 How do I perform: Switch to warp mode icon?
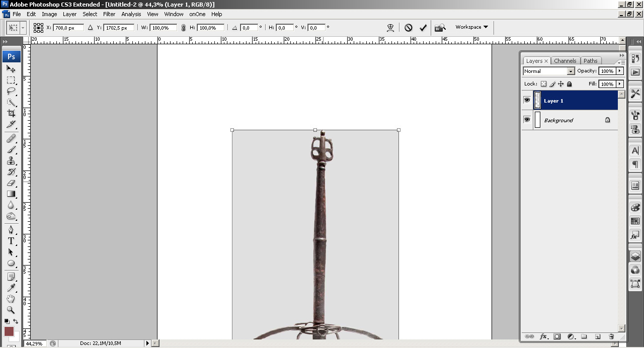(x=390, y=28)
